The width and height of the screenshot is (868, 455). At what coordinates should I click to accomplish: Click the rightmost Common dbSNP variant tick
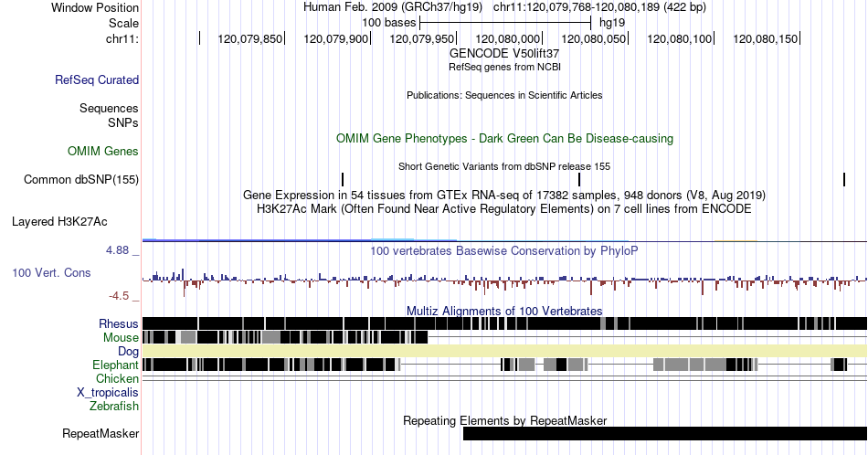(844, 179)
